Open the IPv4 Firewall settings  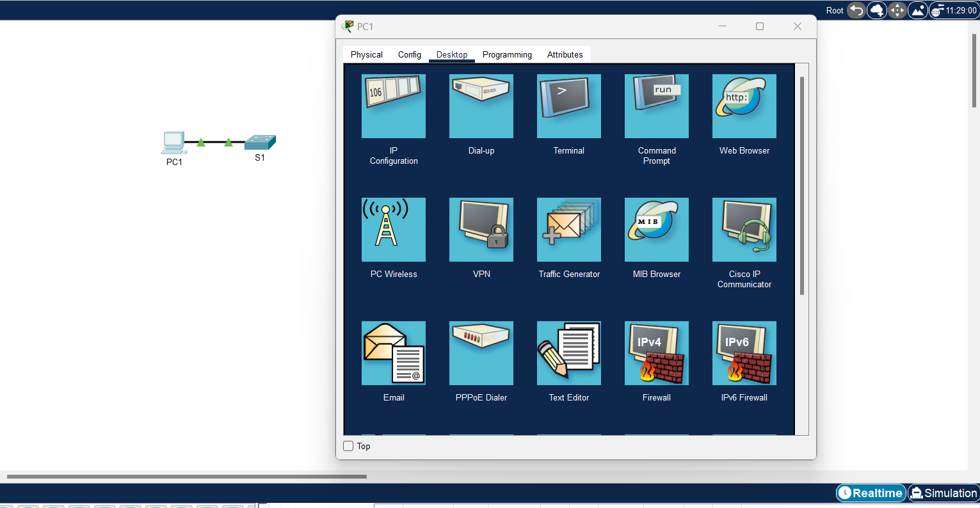tap(656, 353)
